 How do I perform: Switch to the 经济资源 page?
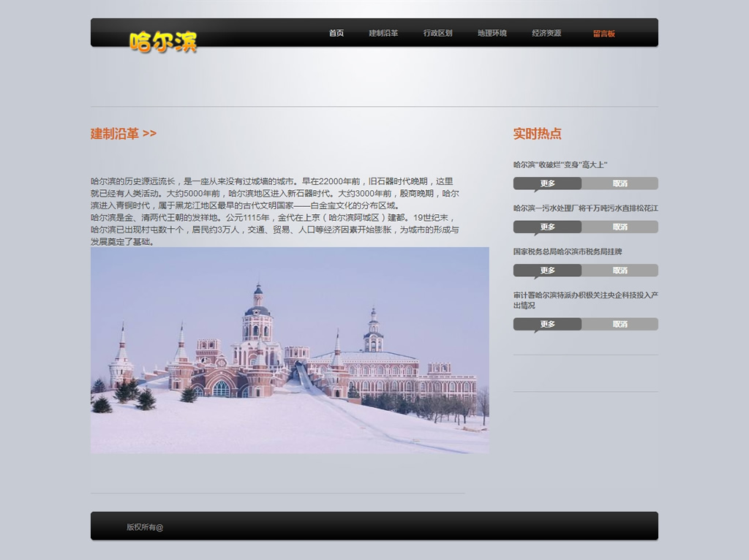[x=546, y=34]
